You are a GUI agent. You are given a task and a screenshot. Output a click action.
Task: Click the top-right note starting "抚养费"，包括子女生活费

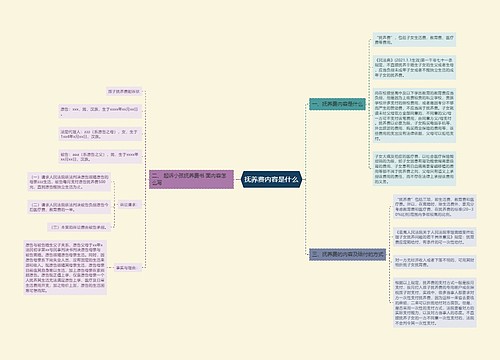pyautogui.click(x=414, y=40)
